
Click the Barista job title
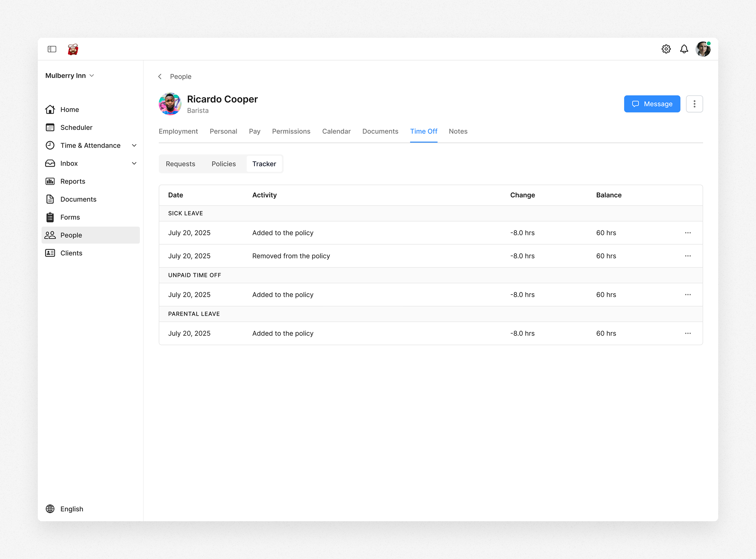tap(198, 111)
